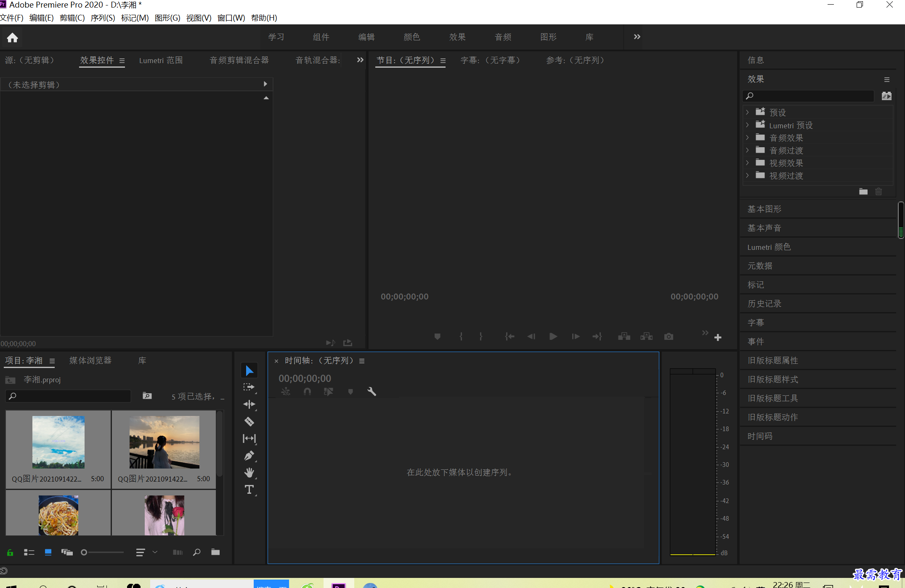
Task: Select the Track Select Forward tool
Action: point(249,387)
